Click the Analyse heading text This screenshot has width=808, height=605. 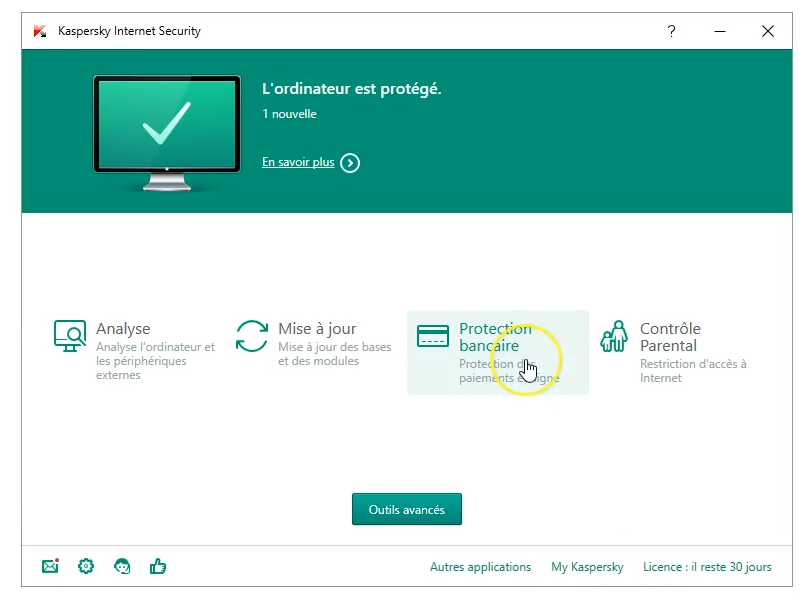(123, 329)
